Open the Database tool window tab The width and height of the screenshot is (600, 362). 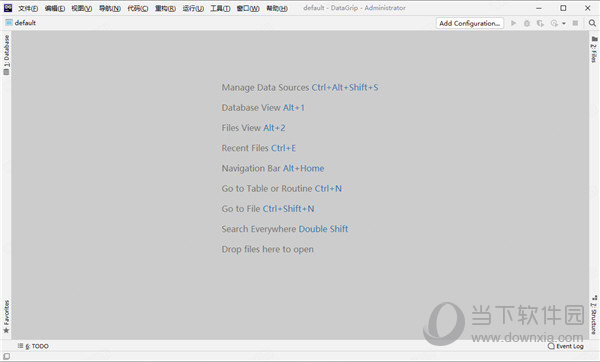[6, 55]
